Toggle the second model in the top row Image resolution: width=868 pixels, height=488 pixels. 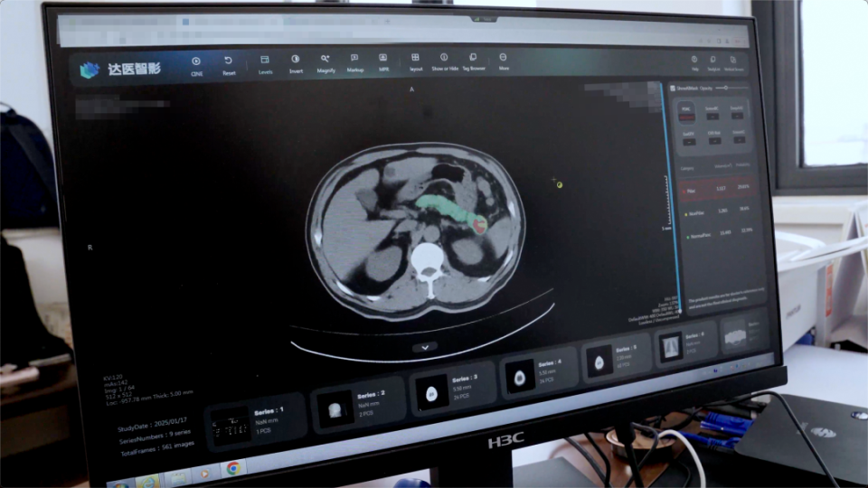[x=712, y=112]
